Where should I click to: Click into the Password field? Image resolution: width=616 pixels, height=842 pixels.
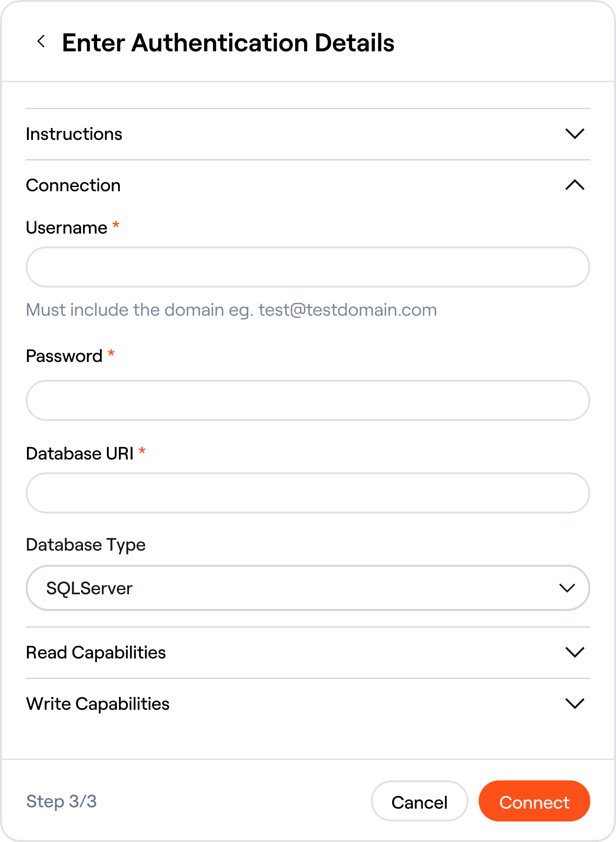coord(308,400)
